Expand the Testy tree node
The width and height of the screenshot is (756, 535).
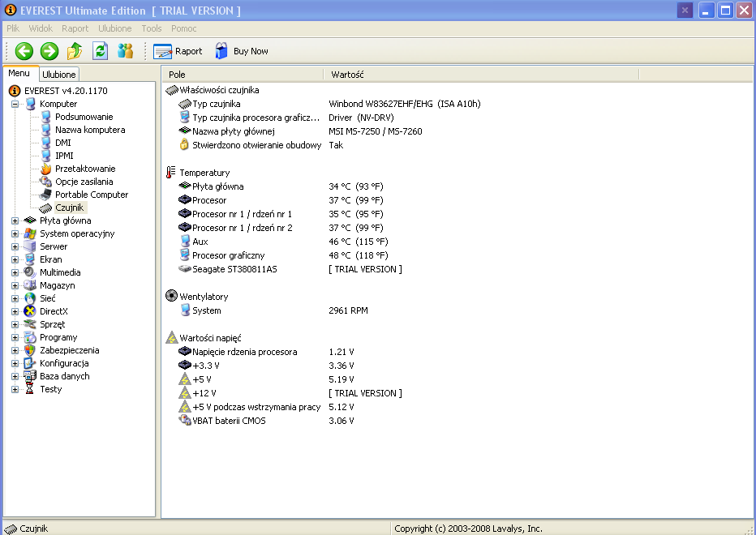click(x=15, y=390)
